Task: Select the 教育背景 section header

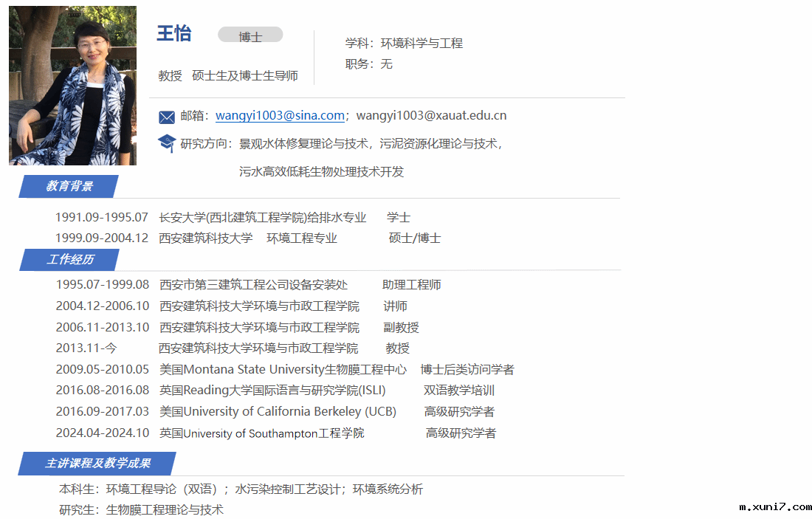Action: (x=69, y=186)
